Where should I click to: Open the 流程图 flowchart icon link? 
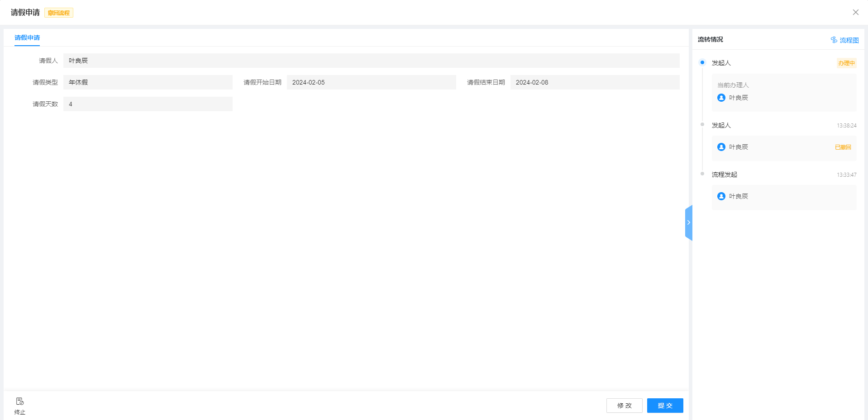pos(834,40)
